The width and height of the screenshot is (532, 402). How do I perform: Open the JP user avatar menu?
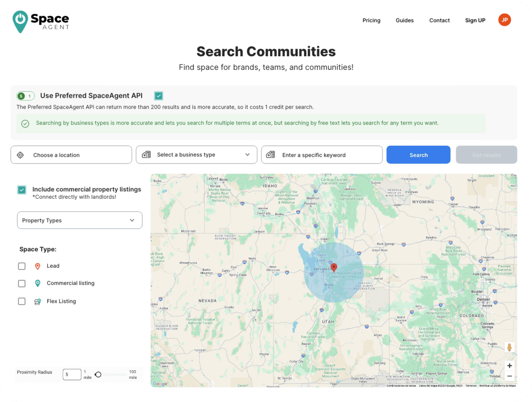[x=504, y=20]
